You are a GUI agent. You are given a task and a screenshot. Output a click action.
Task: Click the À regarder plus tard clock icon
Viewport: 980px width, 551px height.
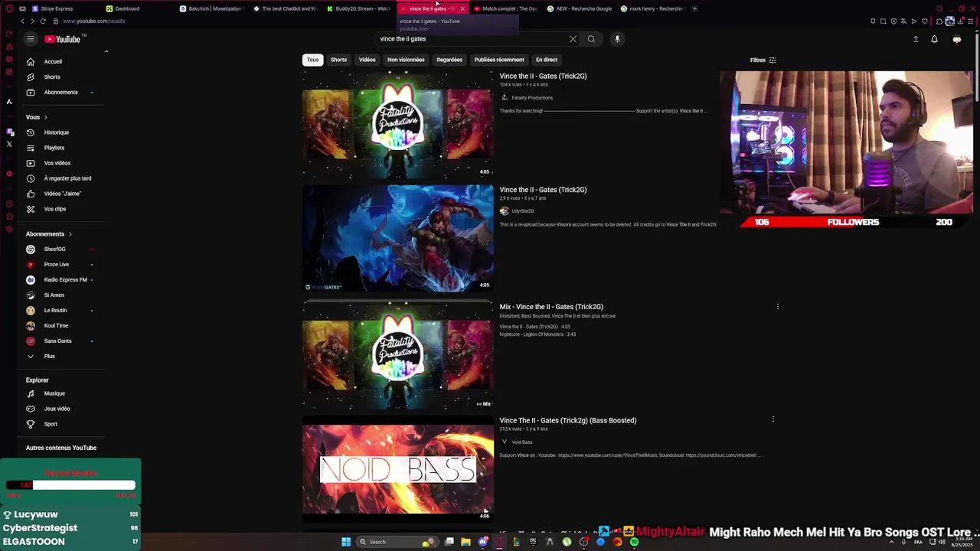(x=31, y=178)
